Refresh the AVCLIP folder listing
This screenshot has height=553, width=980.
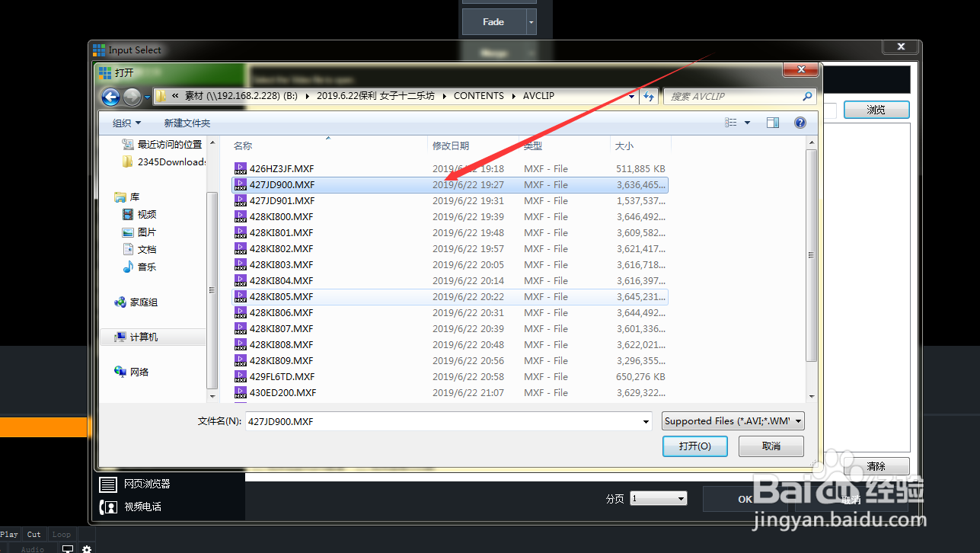click(x=649, y=96)
